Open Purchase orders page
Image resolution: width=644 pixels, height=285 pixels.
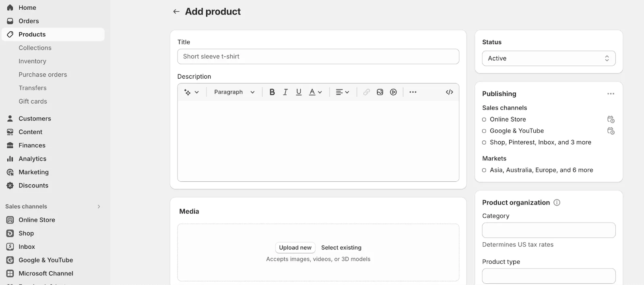(43, 75)
